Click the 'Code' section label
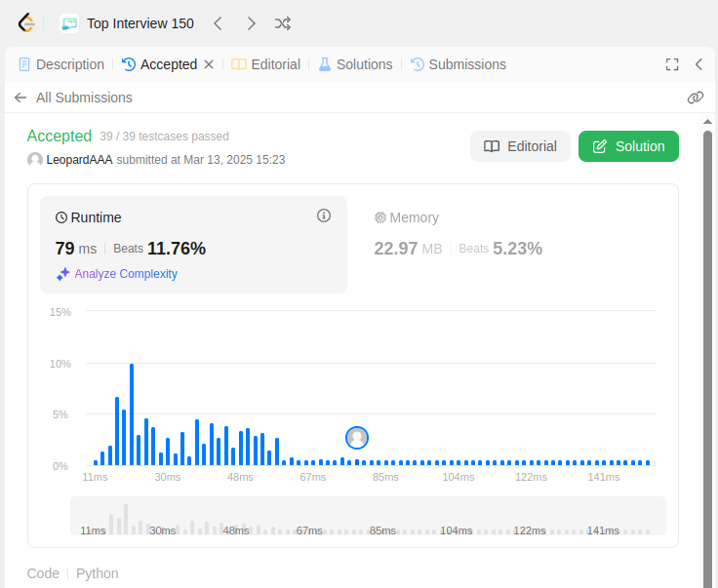Image resolution: width=718 pixels, height=588 pixels. click(43, 573)
